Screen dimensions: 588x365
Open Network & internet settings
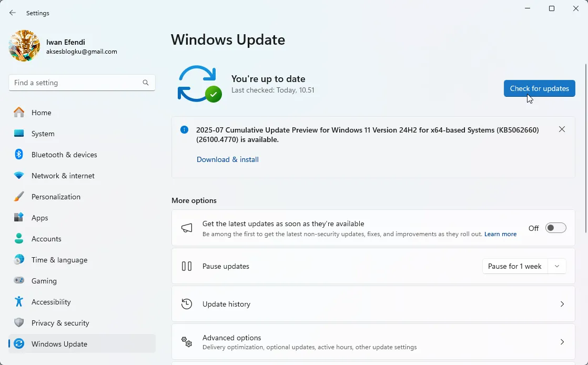point(63,176)
